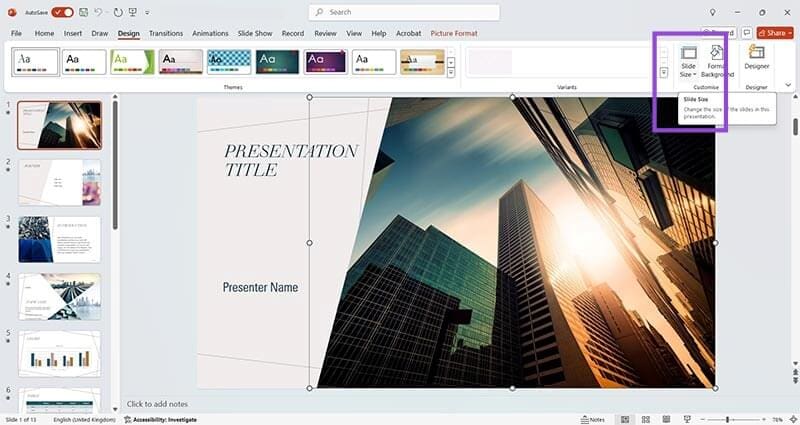Select slide 4 thumbnail

[x=60, y=297]
